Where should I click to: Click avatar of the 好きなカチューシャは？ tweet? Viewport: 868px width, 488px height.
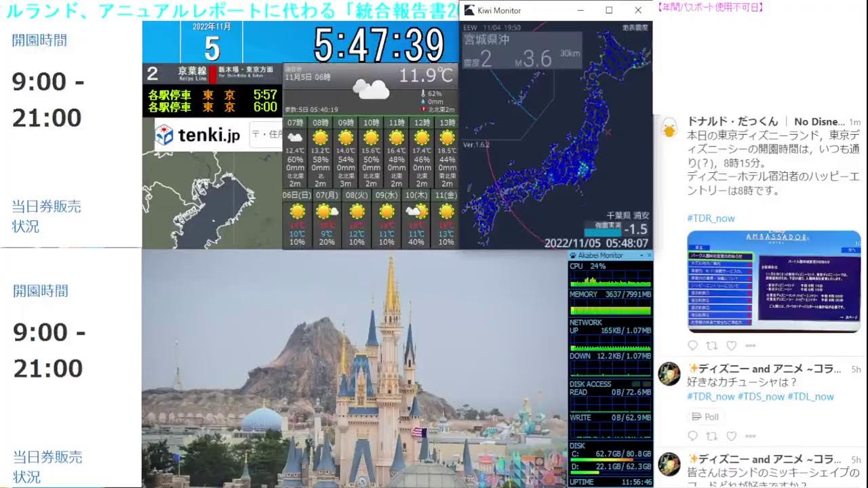point(669,373)
